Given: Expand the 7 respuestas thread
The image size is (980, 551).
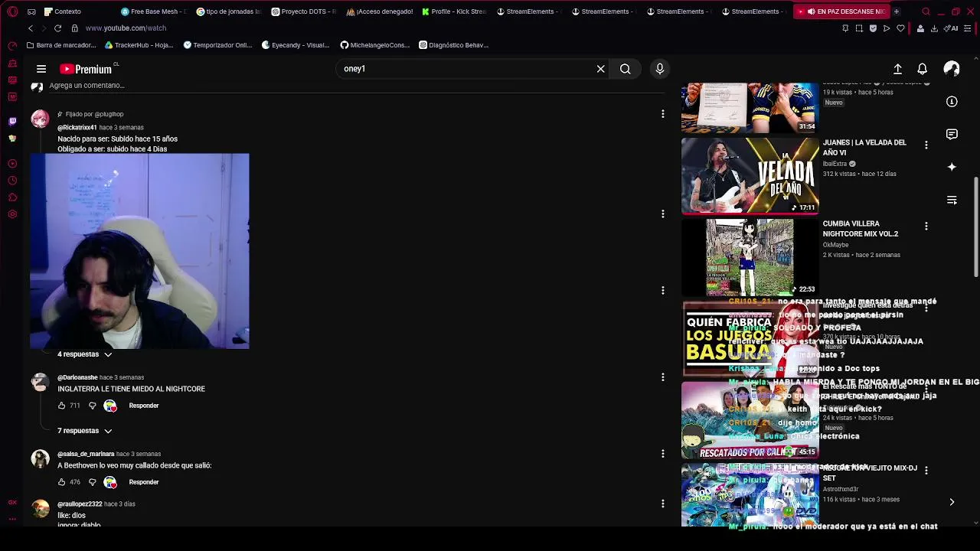Looking at the screenshot, I should (x=84, y=431).
